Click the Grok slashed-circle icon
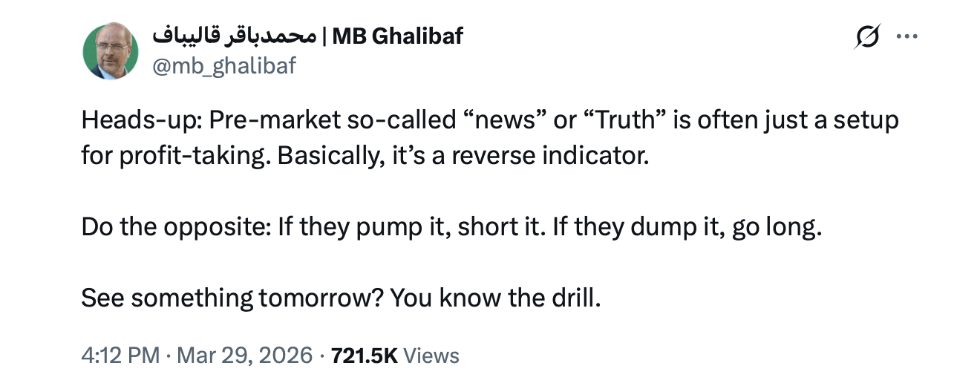Image resolution: width=980 pixels, height=383 pixels. point(867,36)
